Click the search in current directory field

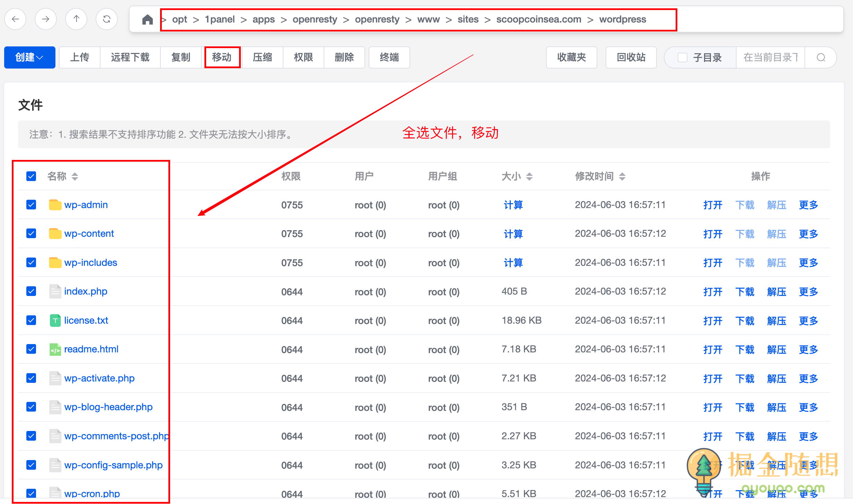click(x=771, y=57)
